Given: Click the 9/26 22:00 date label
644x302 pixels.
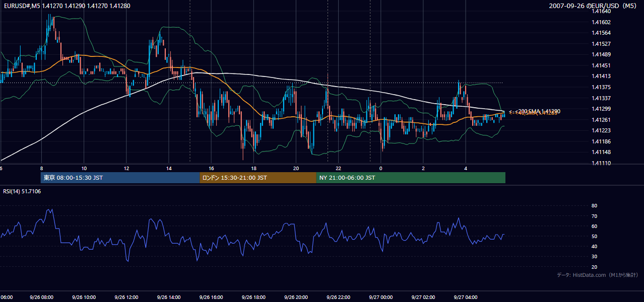Looking at the screenshot, I should point(338,297).
